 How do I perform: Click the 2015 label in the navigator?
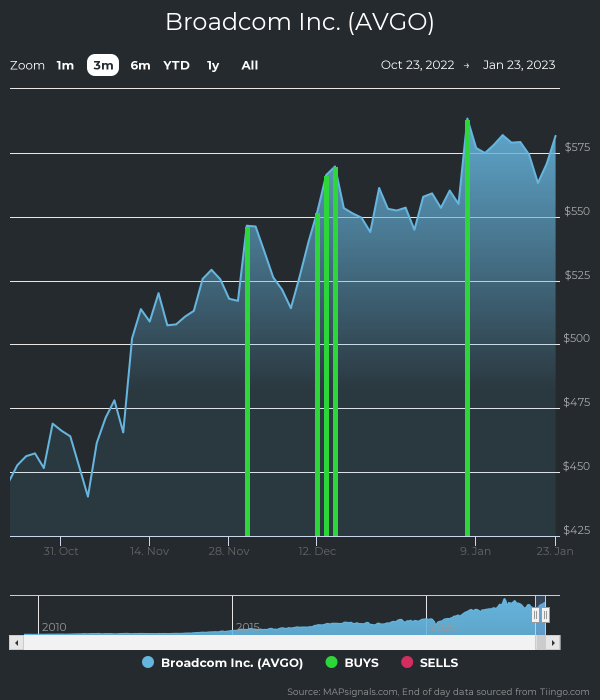tap(248, 627)
